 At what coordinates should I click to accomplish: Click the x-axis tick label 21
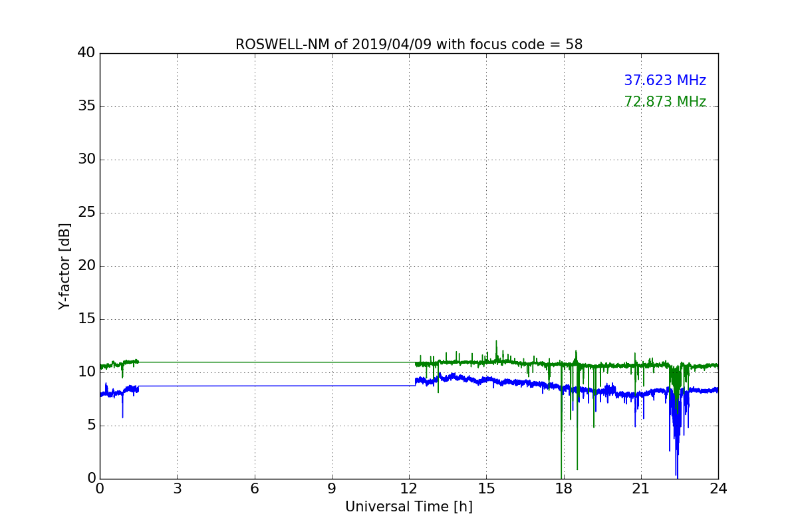pyautogui.click(x=641, y=489)
